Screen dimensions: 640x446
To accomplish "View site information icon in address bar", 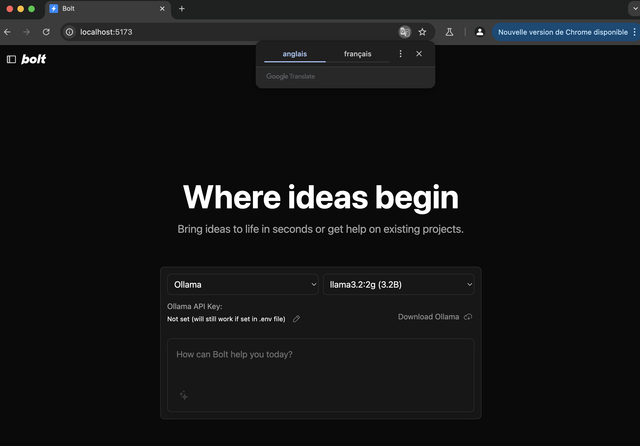I will 70,32.
